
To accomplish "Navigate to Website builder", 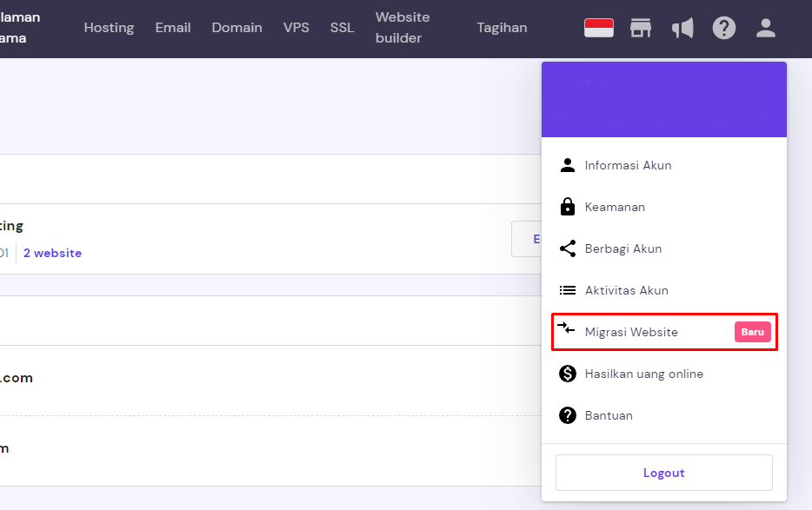I will pos(403,28).
